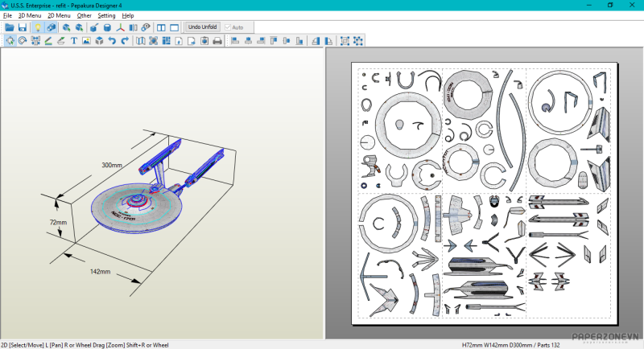This screenshot has height=349, width=644.
Task: Open the Help menu
Action: 128,15
